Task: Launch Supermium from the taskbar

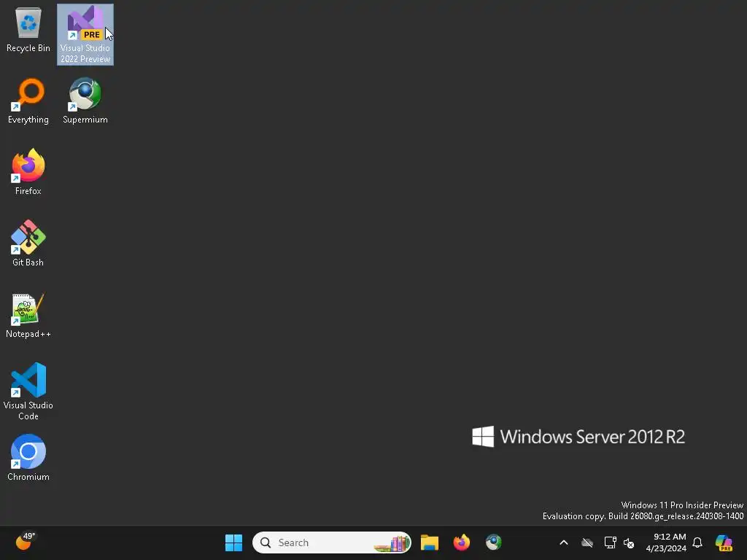Action: [x=494, y=542]
